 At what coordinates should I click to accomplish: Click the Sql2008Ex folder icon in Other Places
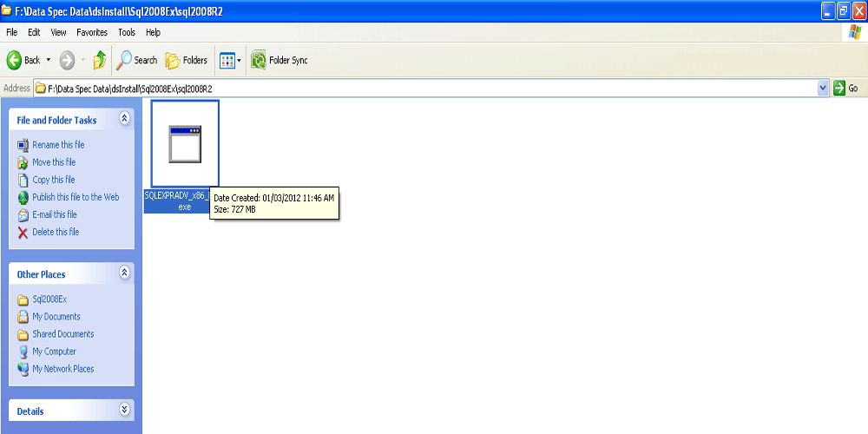(23, 300)
